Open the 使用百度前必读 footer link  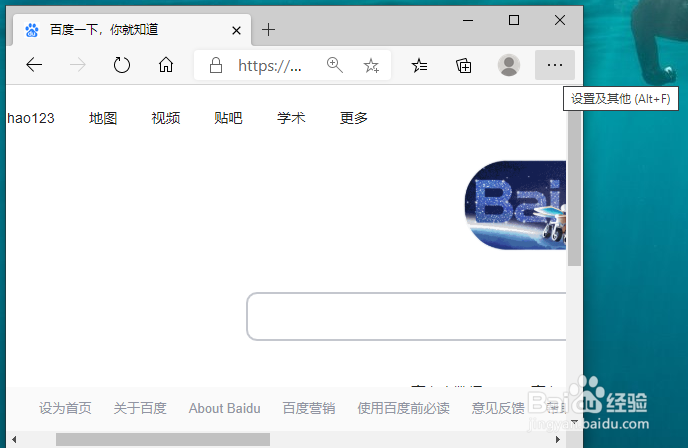(x=404, y=408)
